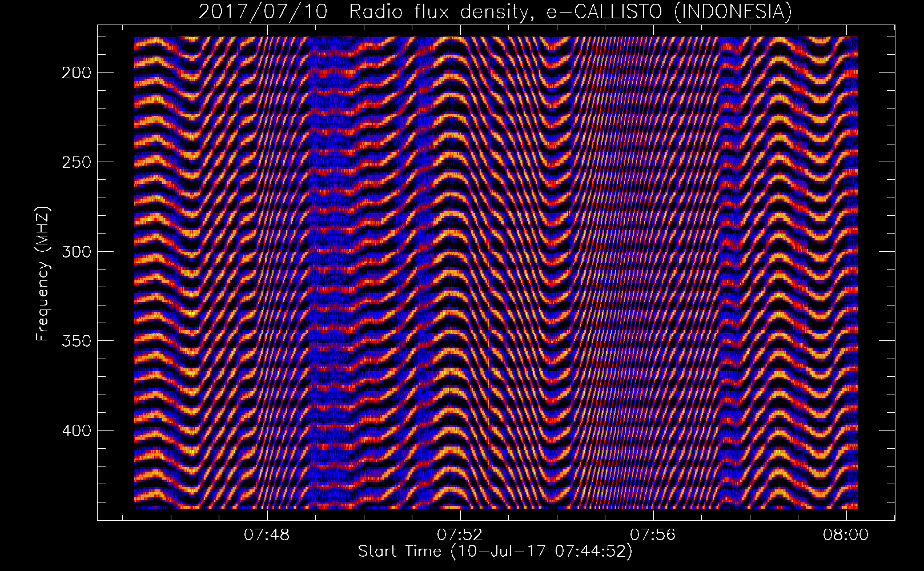Click the 400 frequency tick label

pos(75,430)
